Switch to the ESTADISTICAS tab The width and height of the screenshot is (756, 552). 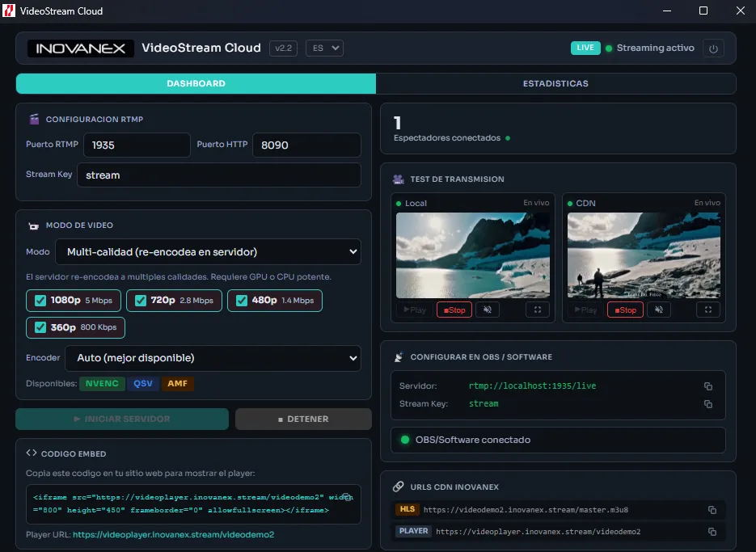tap(556, 83)
